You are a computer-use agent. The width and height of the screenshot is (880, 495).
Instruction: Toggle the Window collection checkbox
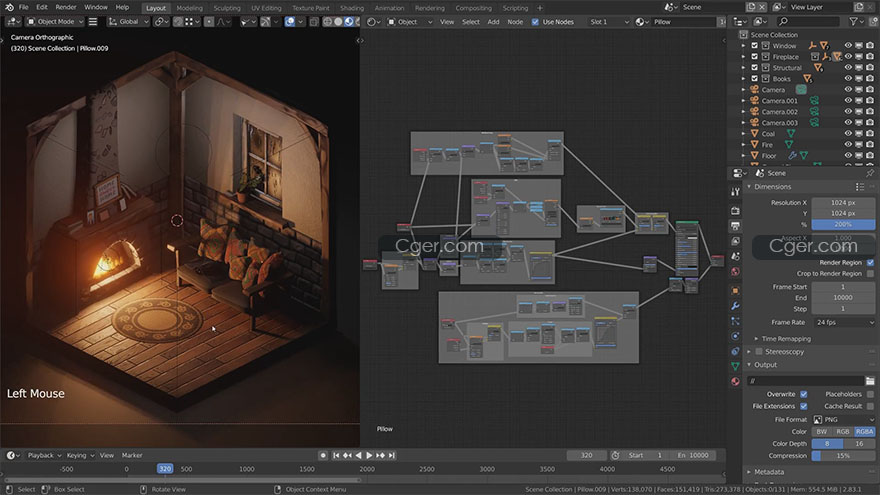[x=754, y=45]
